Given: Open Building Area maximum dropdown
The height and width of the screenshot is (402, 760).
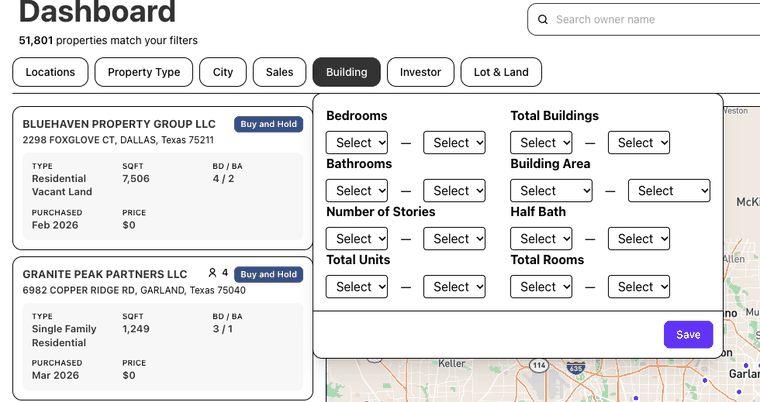Looking at the screenshot, I should coord(669,191).
